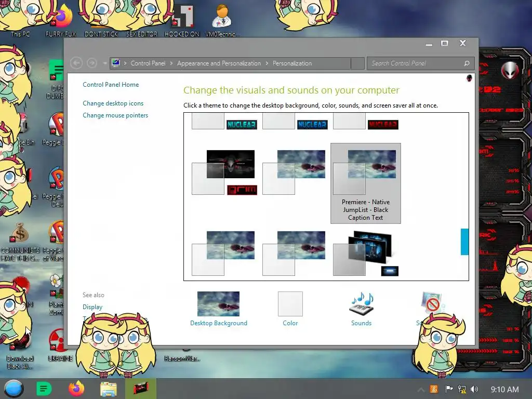Expand the chevron after Control Panel breadcrumb
Screen dimensions: 532x399
tap(171, 63)
